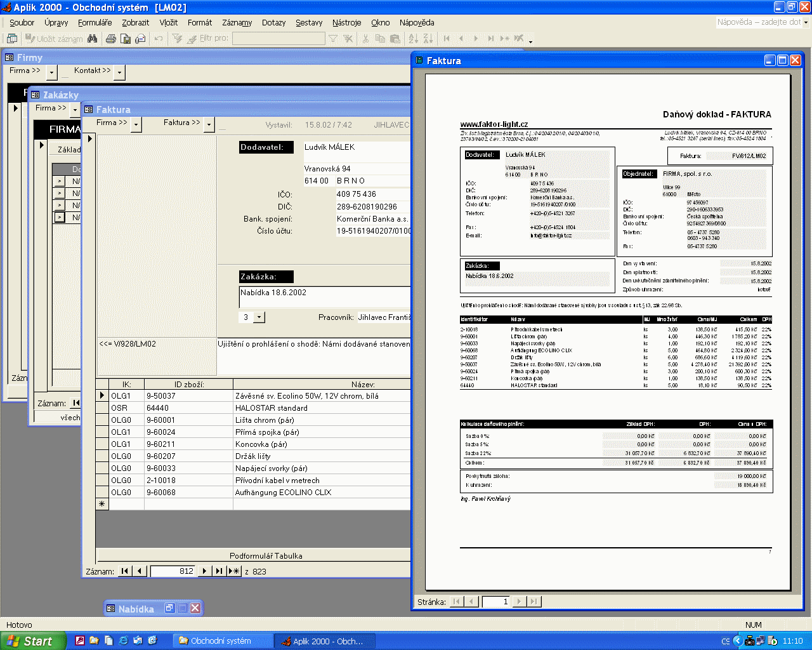Restore the minimized Nabídka window
Screen dimensions: 812x650
(169, 608)
